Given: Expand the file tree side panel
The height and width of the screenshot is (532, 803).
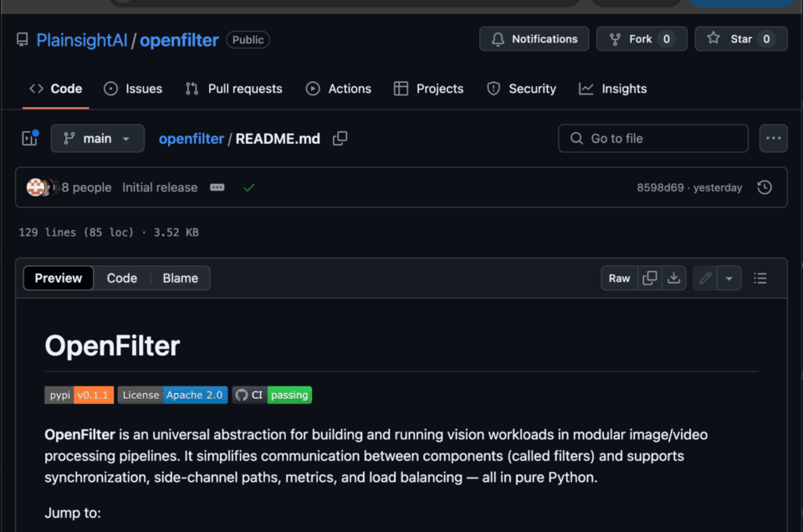Looking at the screenshot, I should [30, 139].
